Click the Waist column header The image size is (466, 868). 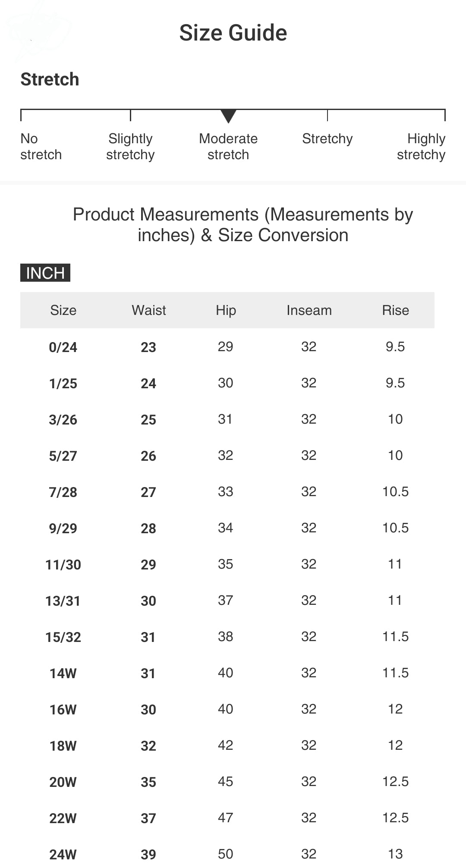pos(149,310)
